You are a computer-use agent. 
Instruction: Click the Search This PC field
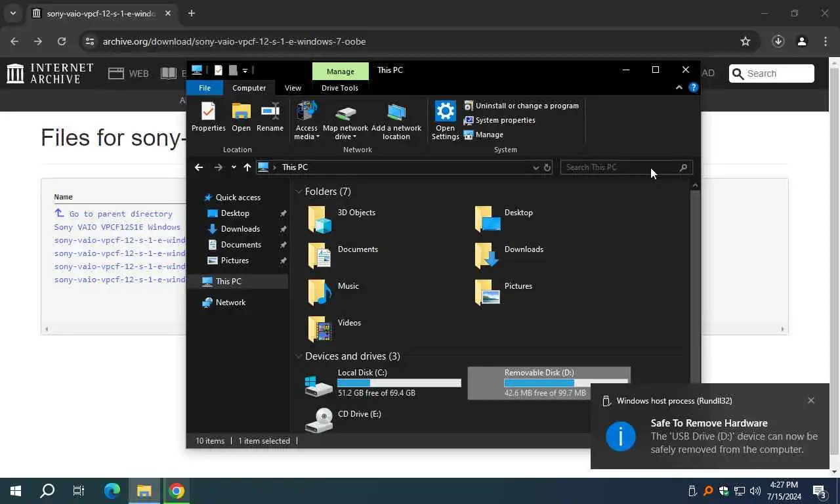(625, 167)
